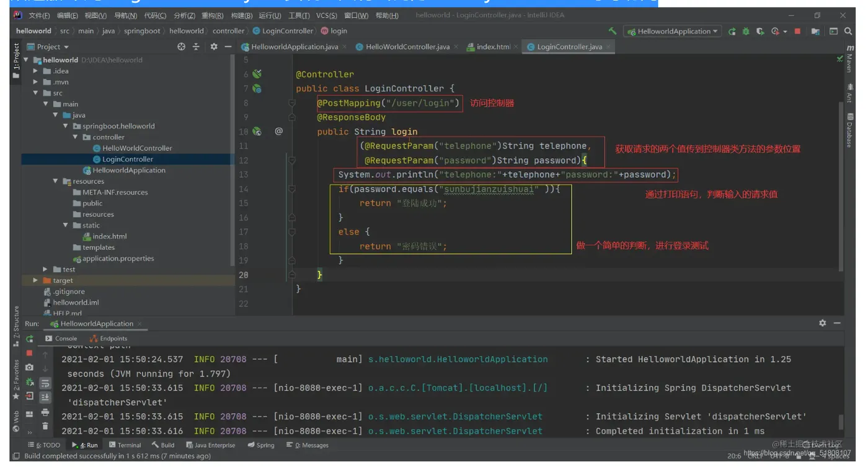Select index.html in project tree
868x467 pixels.
(105, 236)
